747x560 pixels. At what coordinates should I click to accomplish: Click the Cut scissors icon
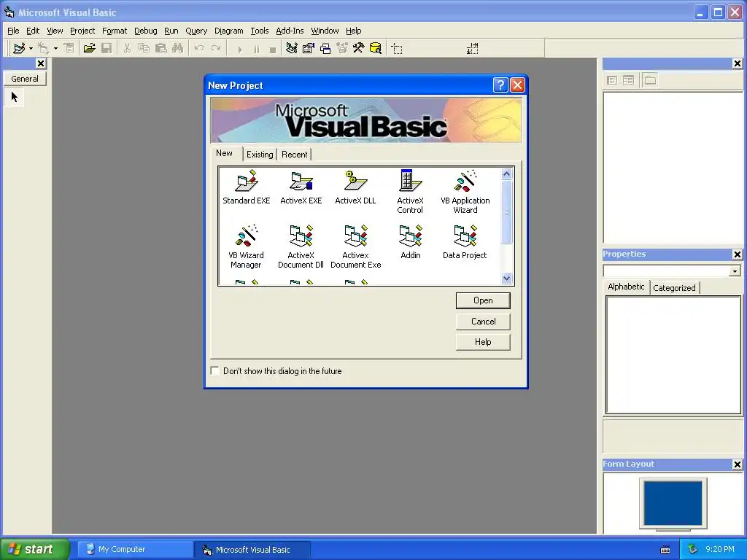pos(127,48)
